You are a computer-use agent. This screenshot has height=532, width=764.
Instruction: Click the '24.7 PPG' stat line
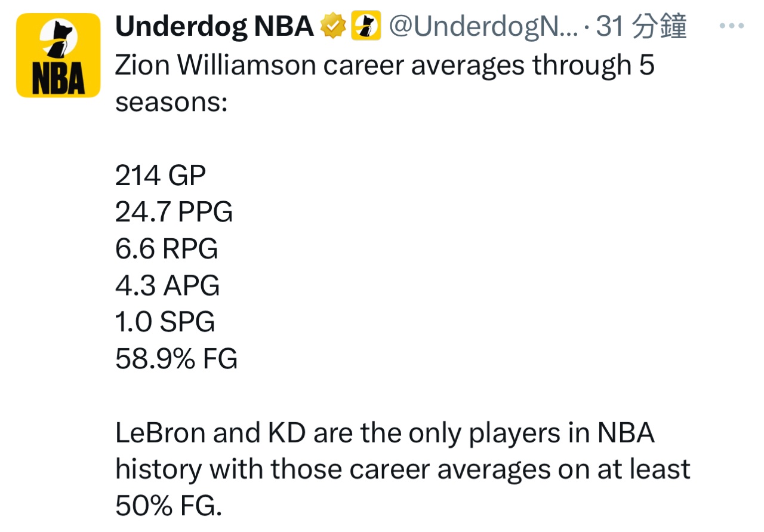pos(174,212)
